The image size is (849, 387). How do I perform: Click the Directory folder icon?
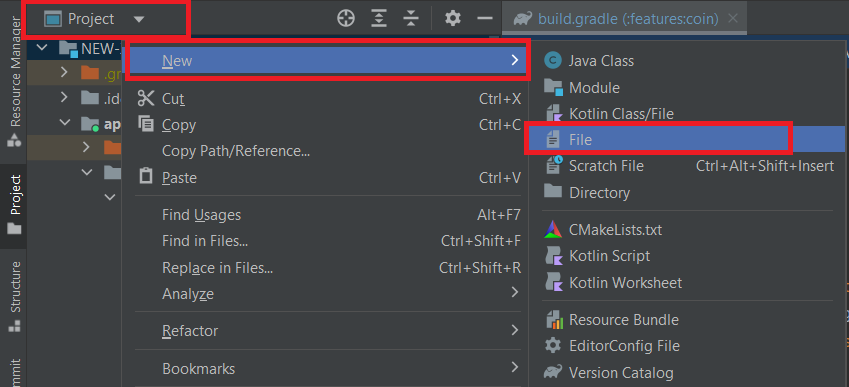553,191
